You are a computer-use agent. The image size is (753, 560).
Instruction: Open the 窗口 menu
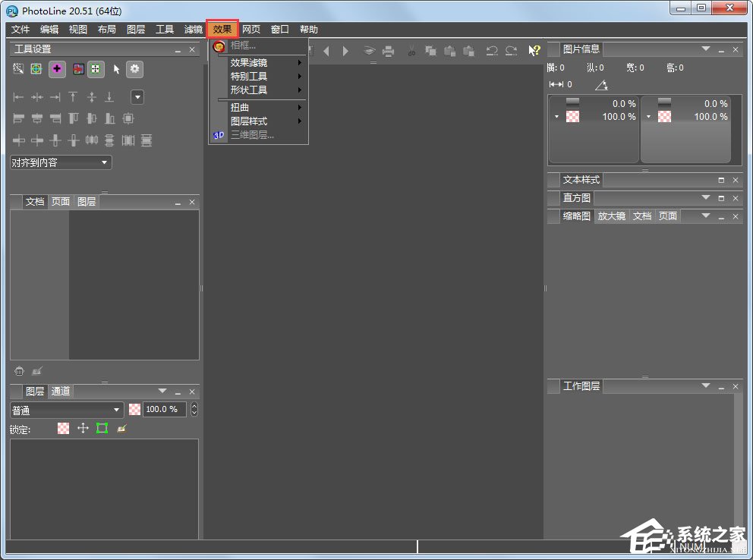[280, 30]
